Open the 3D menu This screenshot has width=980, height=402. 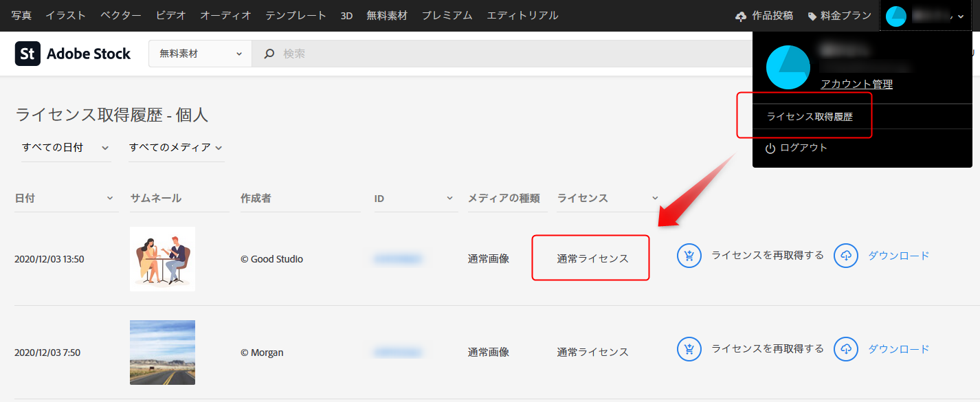pyautogui.click(x=346, y=15)
